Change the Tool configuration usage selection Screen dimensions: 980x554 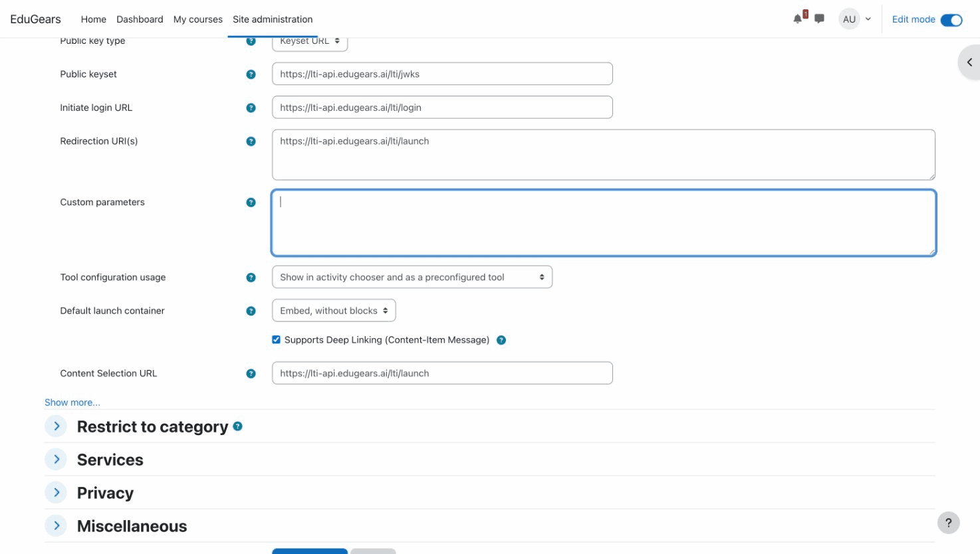(x=412, y=276)
